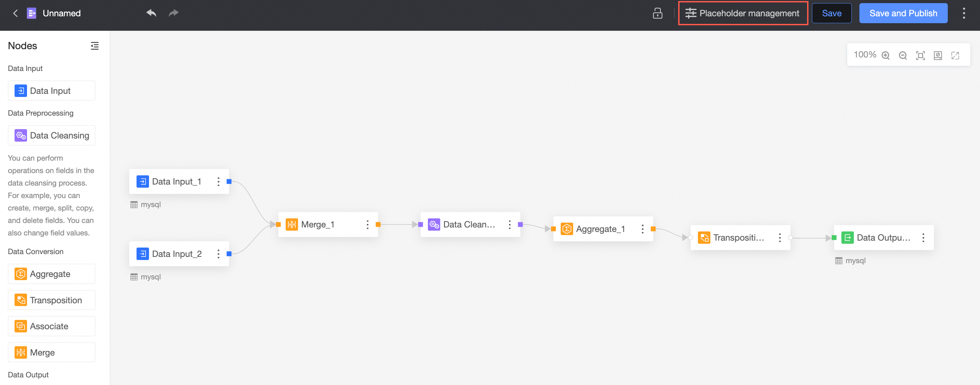Collapse the Nodes panel
The width and height of the screenshot is (980, 385).
pos(95,46)
